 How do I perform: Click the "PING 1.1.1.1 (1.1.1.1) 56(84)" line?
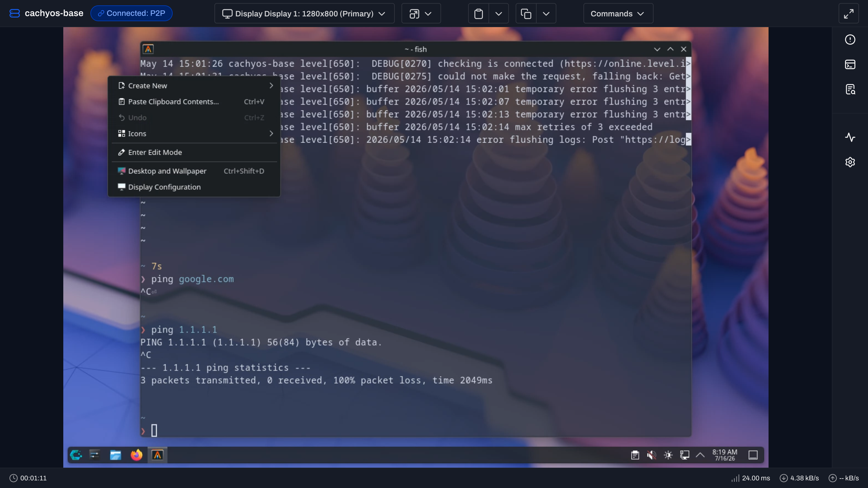tap(261, 342)
